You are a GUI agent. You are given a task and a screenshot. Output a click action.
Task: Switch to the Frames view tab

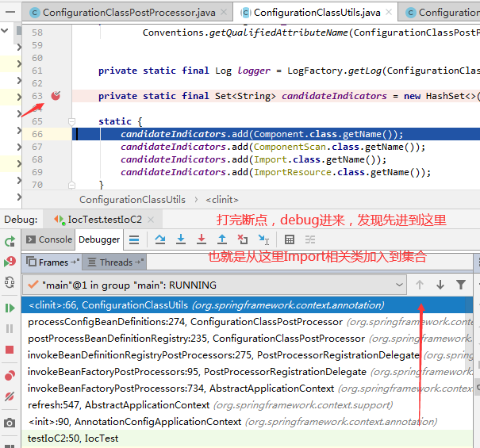pos(52,262)
